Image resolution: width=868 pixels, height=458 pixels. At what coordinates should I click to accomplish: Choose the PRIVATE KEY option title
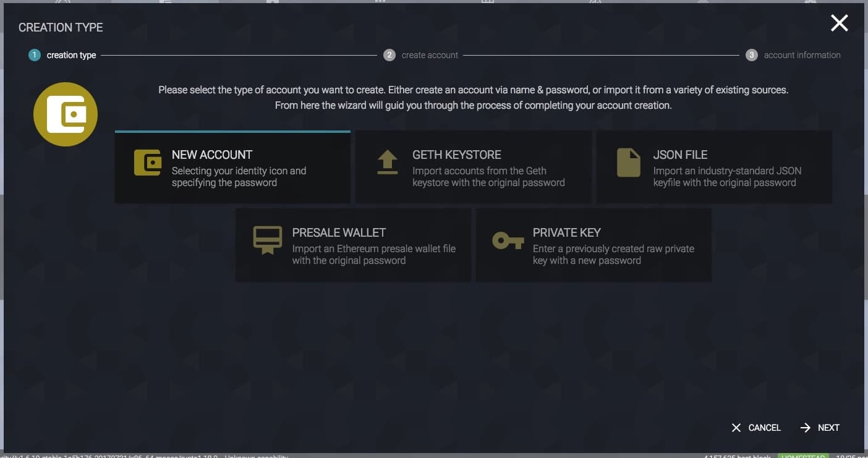point(567,232)
